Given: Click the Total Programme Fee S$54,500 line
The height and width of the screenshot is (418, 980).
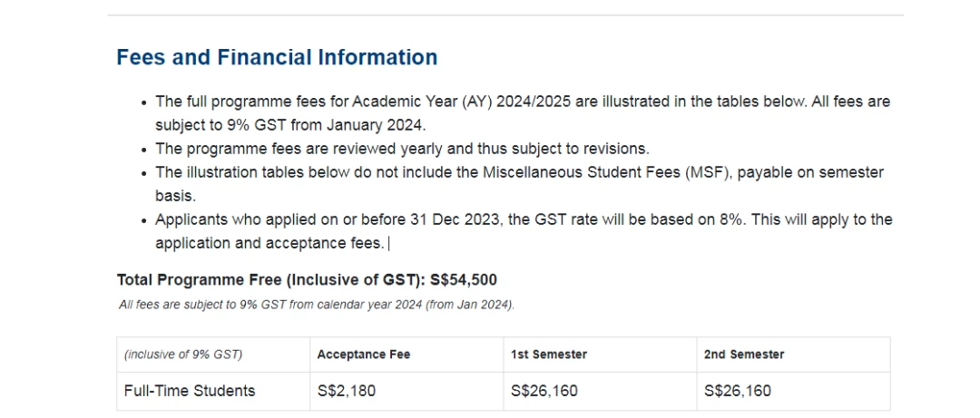Looking at the screenshot, I should point(307,280).
